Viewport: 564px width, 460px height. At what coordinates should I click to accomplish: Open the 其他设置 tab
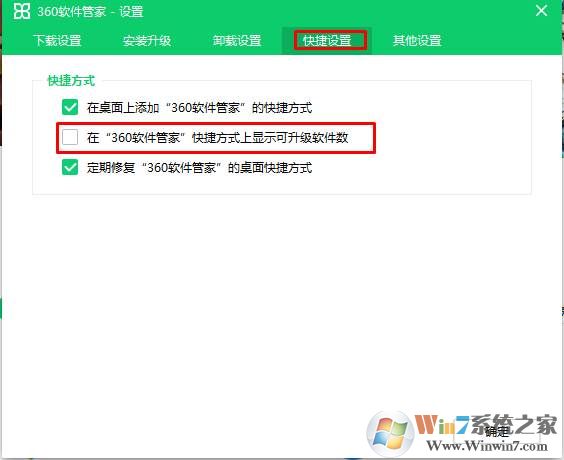[x=417, y=41]
